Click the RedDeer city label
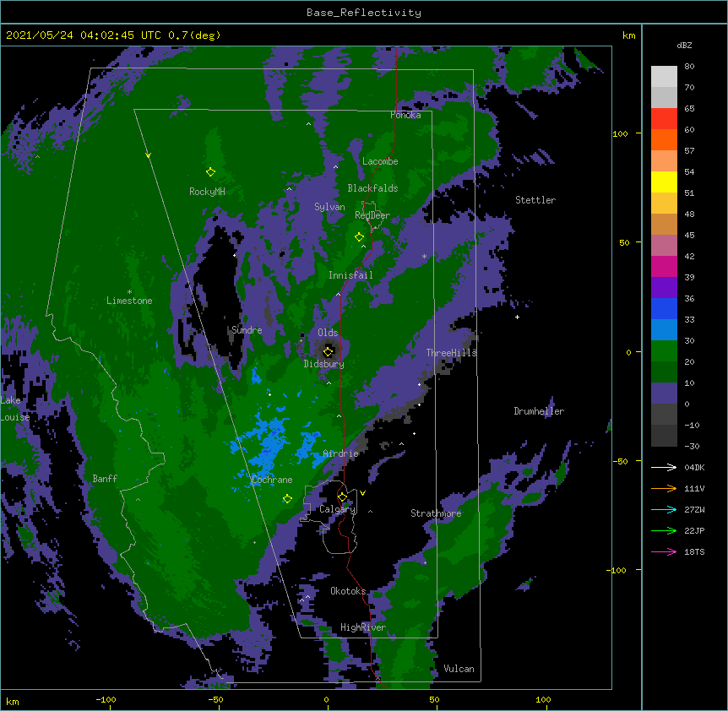This screenshot has height=711, width=728. [x=372, y=215]
